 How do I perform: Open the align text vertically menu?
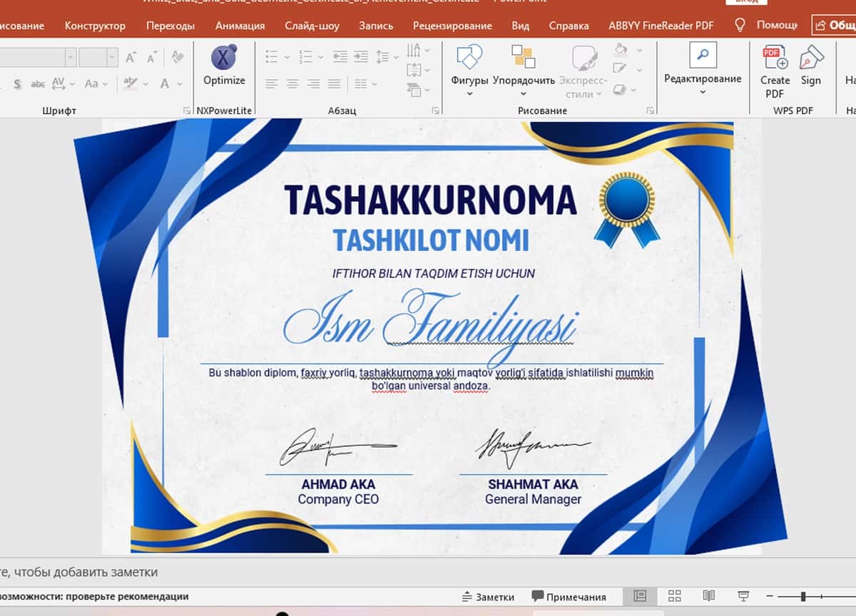pos(418,70)
